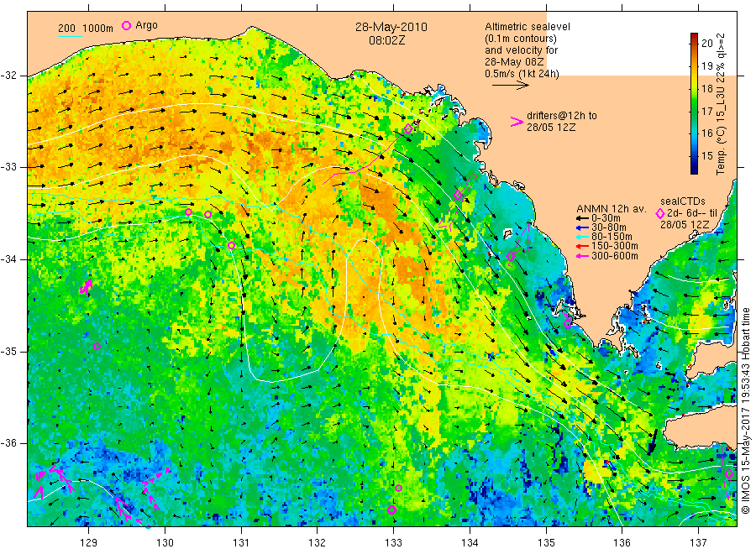Click the seal CTD diamond at far right near 36.3°S

(x=729, y=473)
